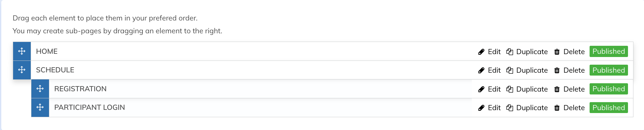Image resolution: width=644 pixels, height=130 pixels.
Task: Click the pencil edit icon for HOME
Action: coord(481,52)
